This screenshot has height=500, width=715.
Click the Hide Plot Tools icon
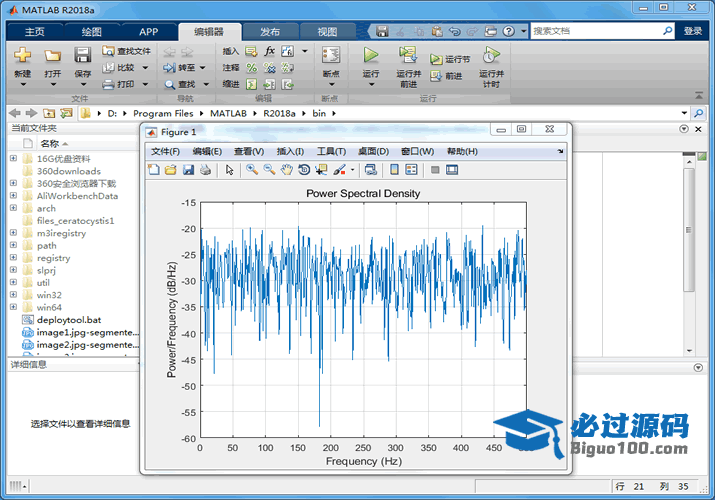(x=435, y=170)
